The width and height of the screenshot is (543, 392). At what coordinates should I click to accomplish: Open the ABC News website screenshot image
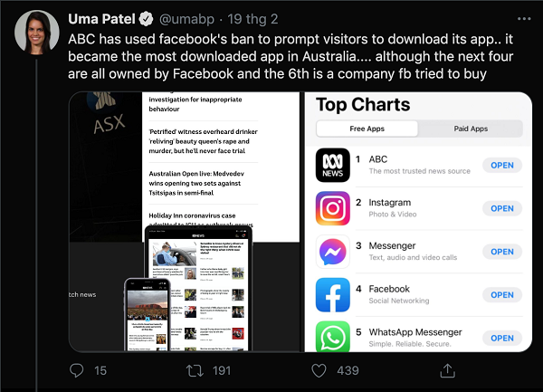tap(185, 222)
